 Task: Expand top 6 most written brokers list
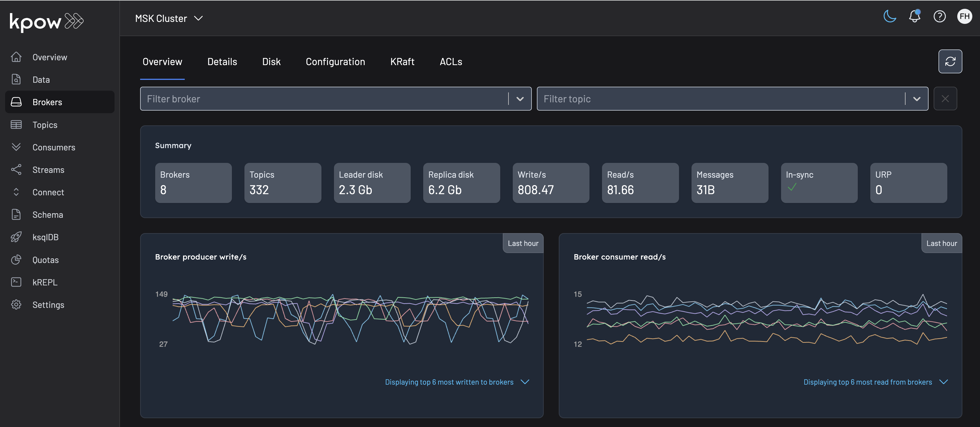pos(525,382)
